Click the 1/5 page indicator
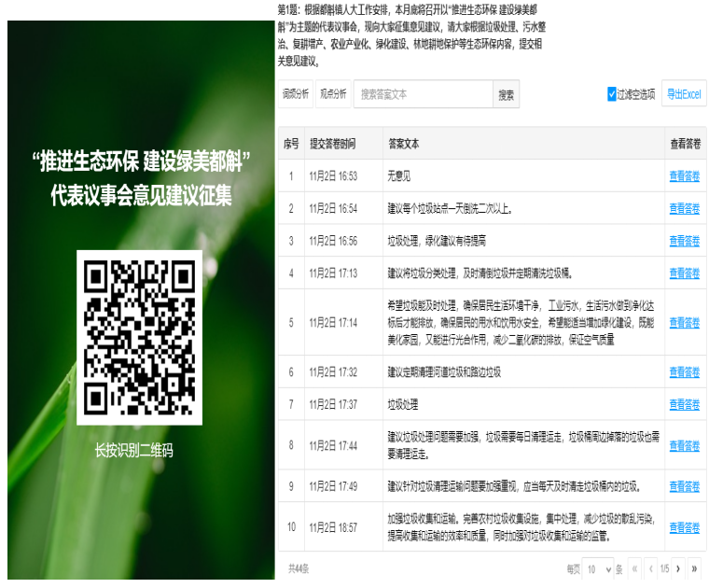709x588 pixels. tap(664, 569)
